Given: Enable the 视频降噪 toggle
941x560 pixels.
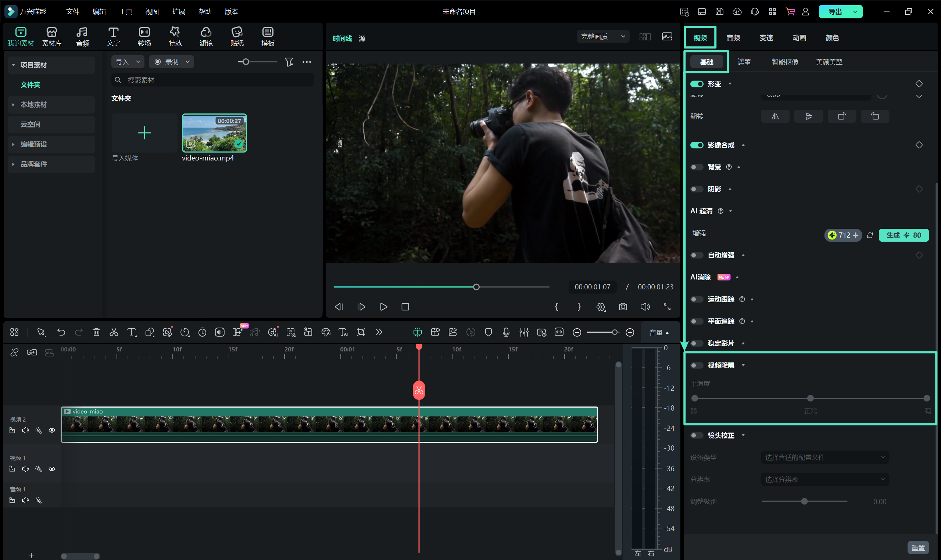Looking at the screenshot, I should click(696, 365).
